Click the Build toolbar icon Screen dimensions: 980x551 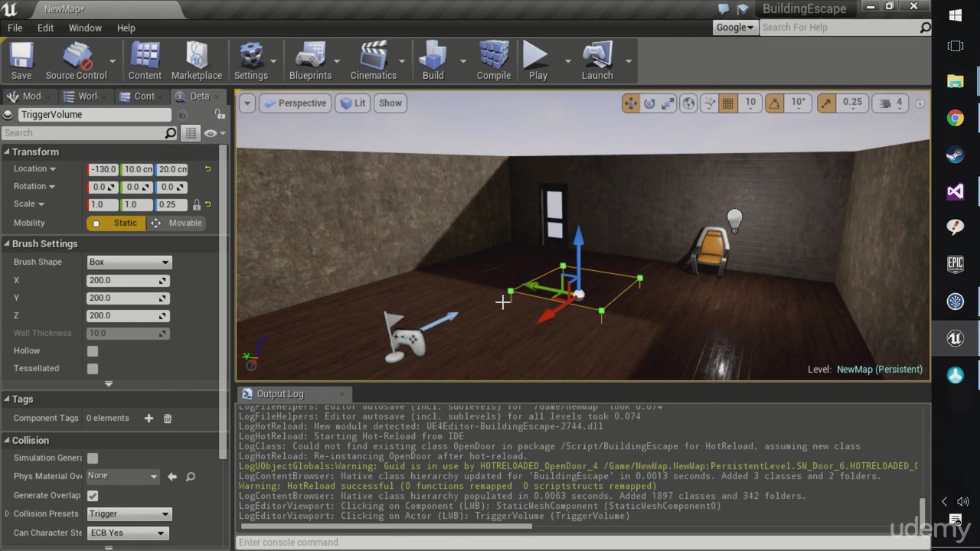(433, 60)
